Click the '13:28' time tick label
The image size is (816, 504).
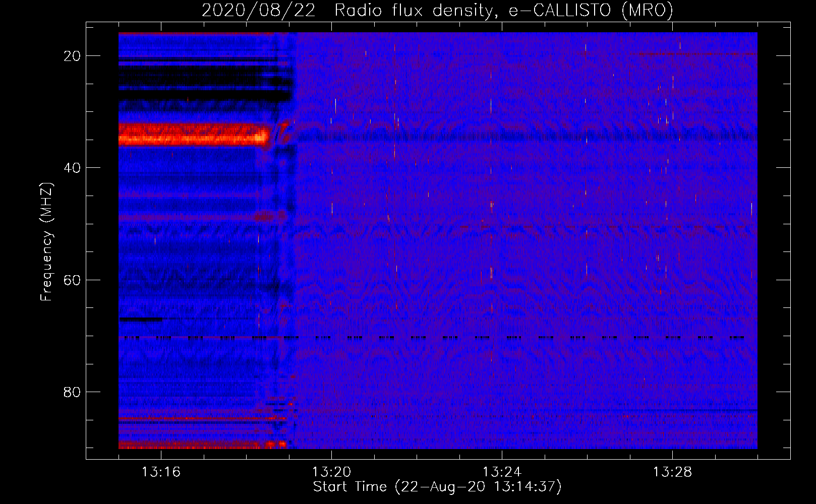pyautogui.click(x=672, y=472)
